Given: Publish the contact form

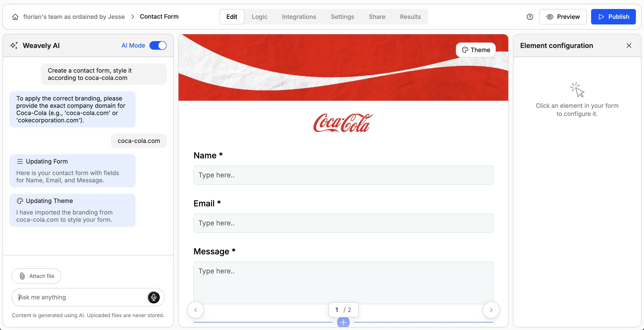Looking at the screenshot, I should [x=614, y=16].
